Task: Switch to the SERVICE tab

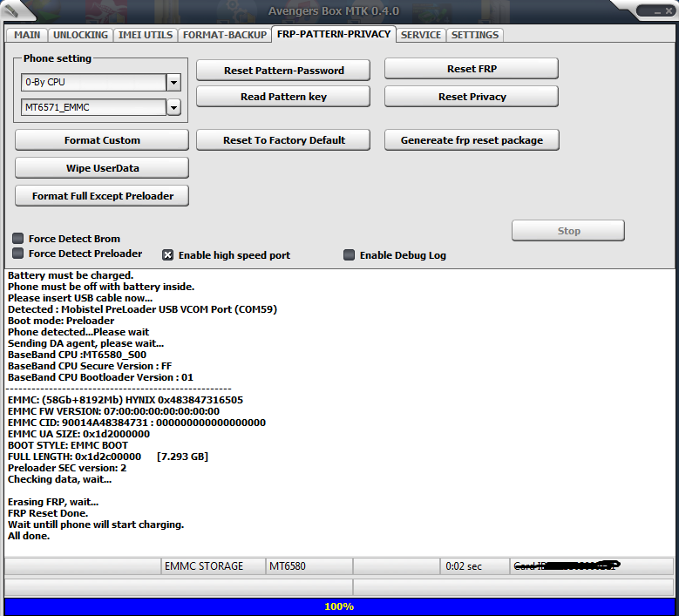Action: point(420,35)
